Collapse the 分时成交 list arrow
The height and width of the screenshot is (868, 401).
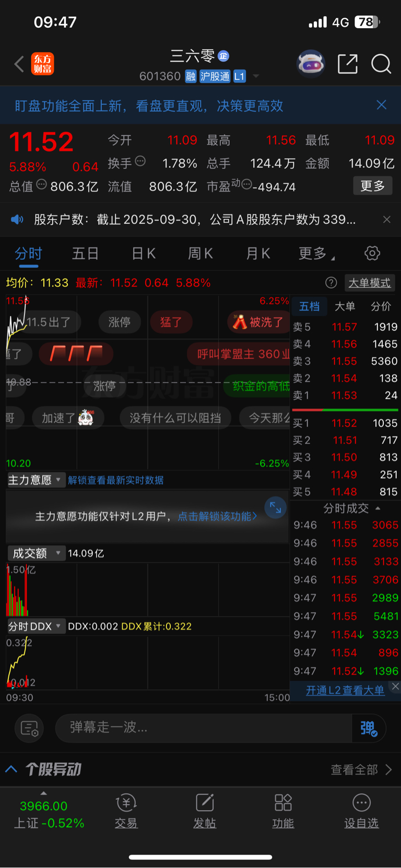pos(378,508)
